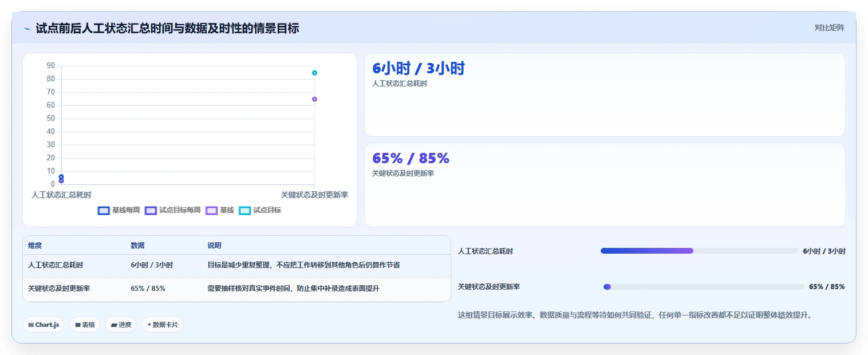Click the purple data point at 65
868x355 pixels.
[314, 99]
